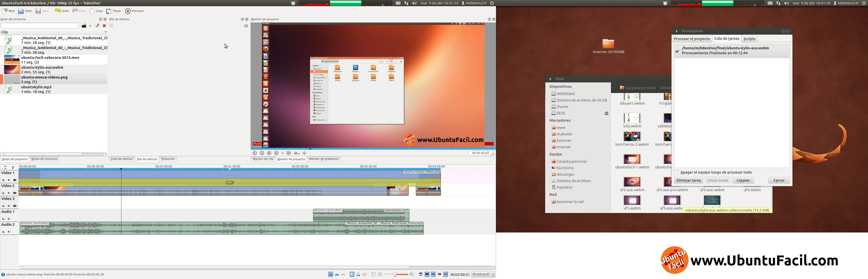Viewport: 868px width, 279px height.
Task: Switch to Monitor de clip tab
Action: (x=263, y=159)
